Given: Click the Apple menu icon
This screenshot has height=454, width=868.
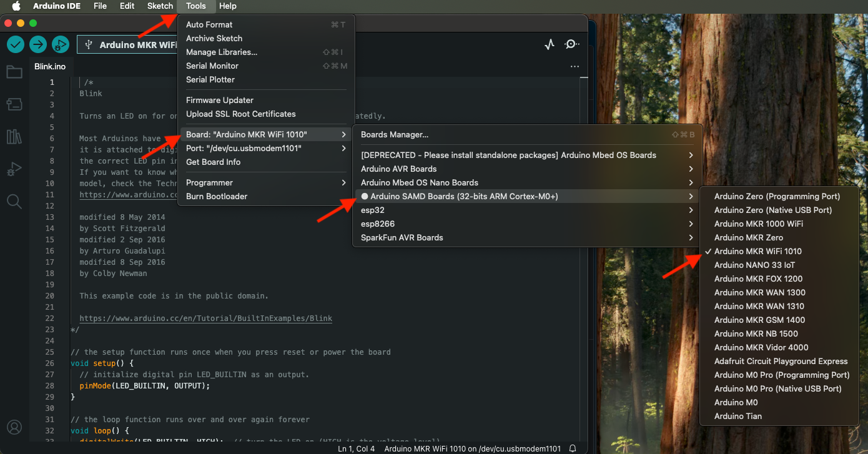Looking at the screenshot, I should pos(16,6).
